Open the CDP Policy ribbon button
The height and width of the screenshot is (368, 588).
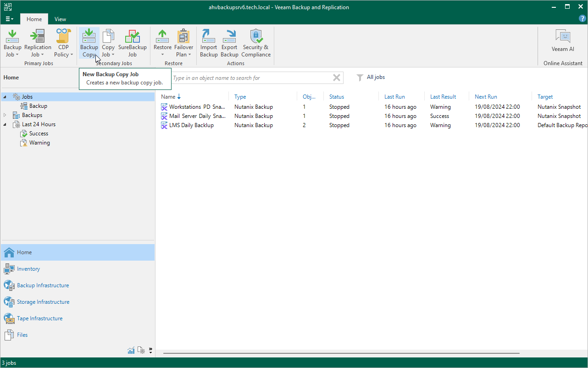click(64, 43)
